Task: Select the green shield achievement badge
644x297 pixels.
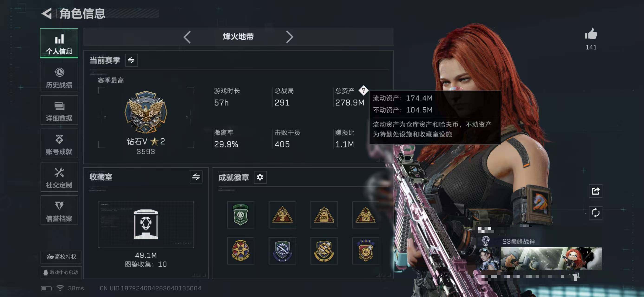Action: pos(241,215)
